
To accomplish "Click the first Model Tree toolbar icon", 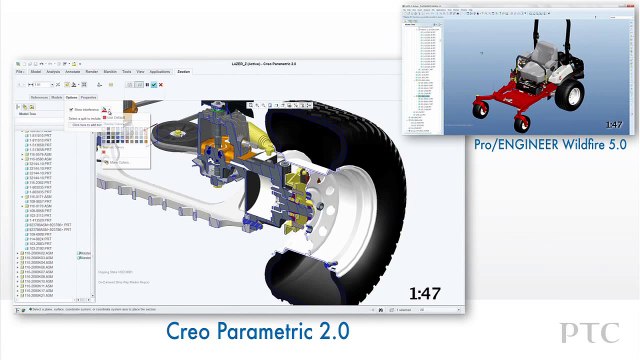I will click(x=18, y=107).
